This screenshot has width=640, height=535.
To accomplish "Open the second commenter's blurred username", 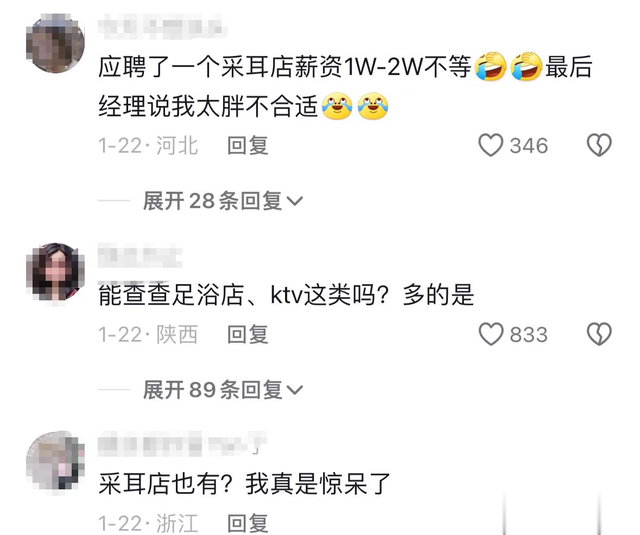I will (140, 256).
